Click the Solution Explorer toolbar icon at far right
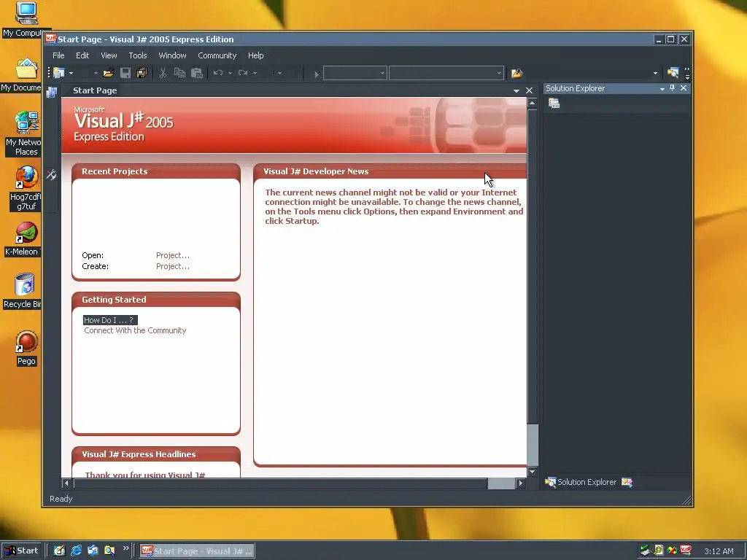The height and width of the screenshot is (560, 747). click(672, 73)
